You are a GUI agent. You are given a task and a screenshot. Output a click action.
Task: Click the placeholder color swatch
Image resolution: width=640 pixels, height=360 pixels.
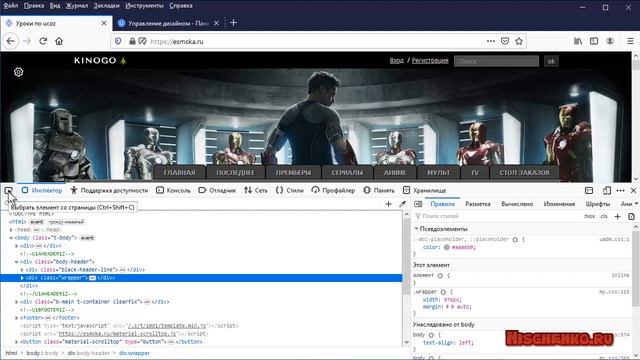[x=447, y=247]
